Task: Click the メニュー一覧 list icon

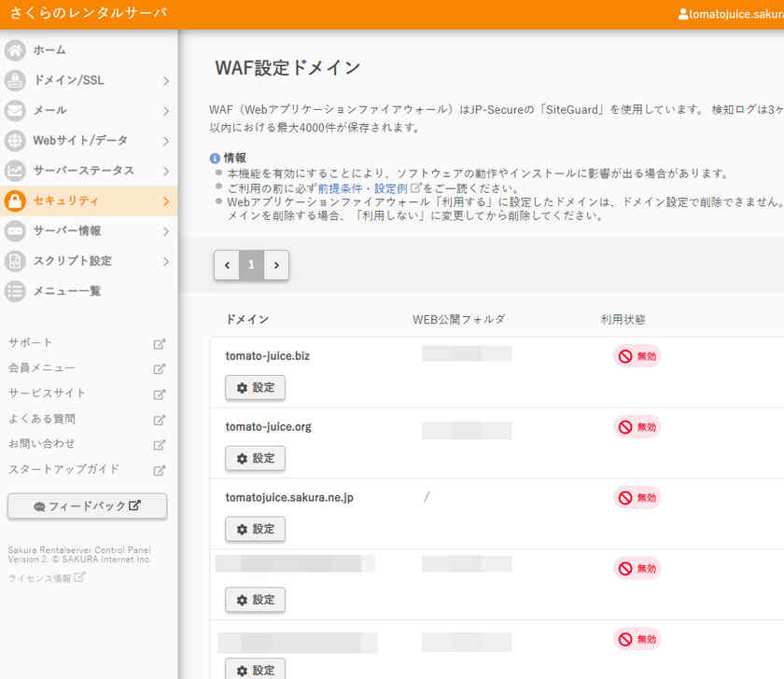Action: (15, 291)
